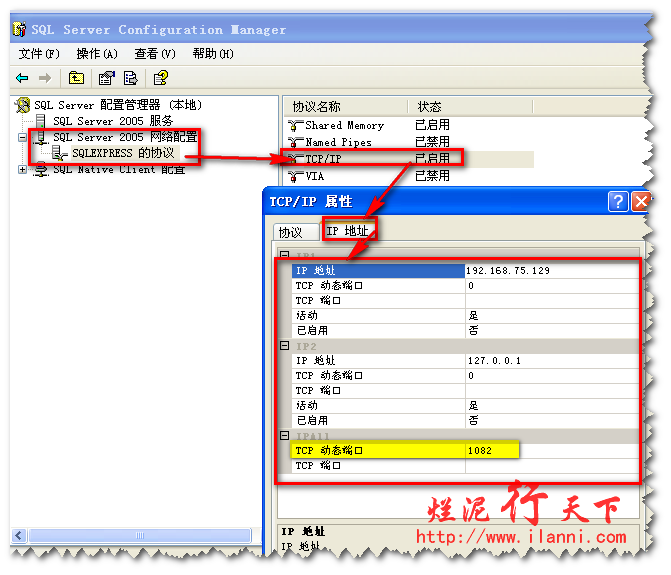Click the 已启用 status of Shared Memory
671x575 pixels.
point(432,125)
